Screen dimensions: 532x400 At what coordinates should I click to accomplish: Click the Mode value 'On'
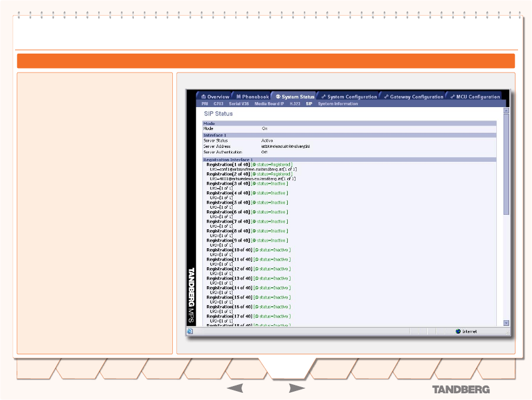(264, 129)
